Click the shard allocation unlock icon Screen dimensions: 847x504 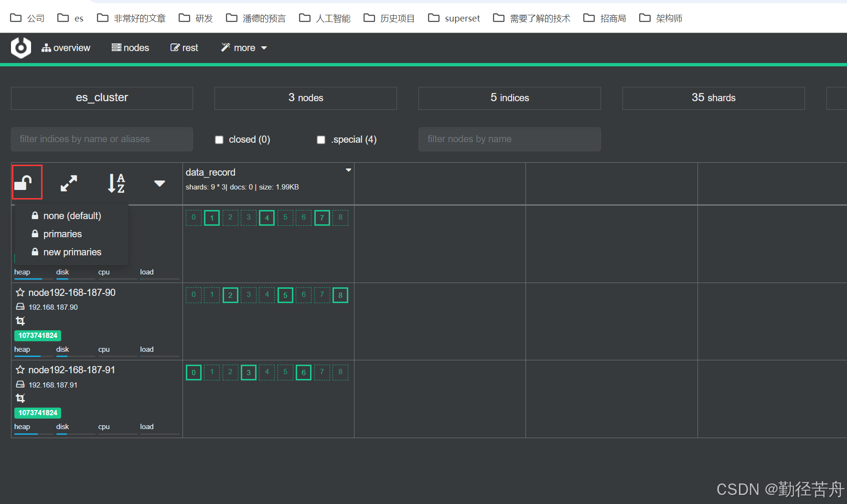[x=23, y=183]
